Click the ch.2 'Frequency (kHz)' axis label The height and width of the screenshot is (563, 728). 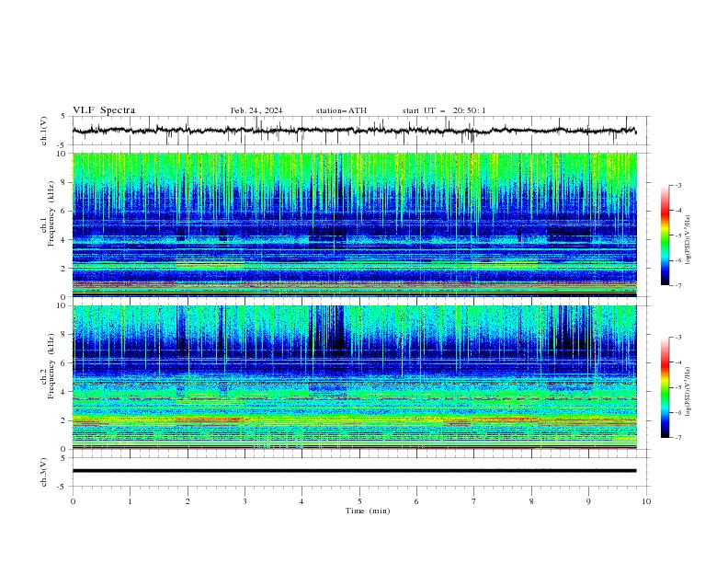pos(51,366)
